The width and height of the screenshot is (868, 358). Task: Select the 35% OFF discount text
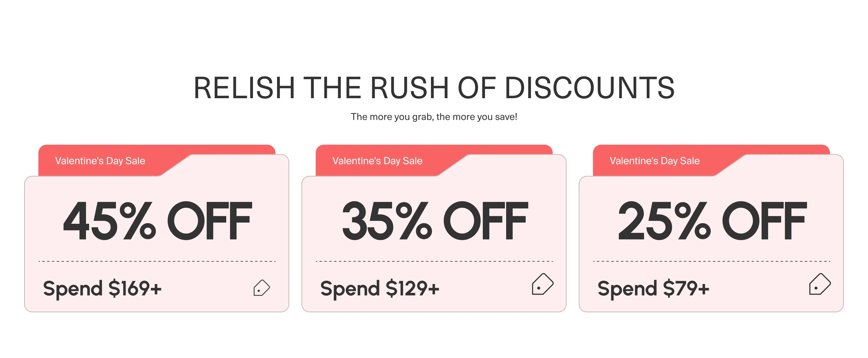point(435,221)
